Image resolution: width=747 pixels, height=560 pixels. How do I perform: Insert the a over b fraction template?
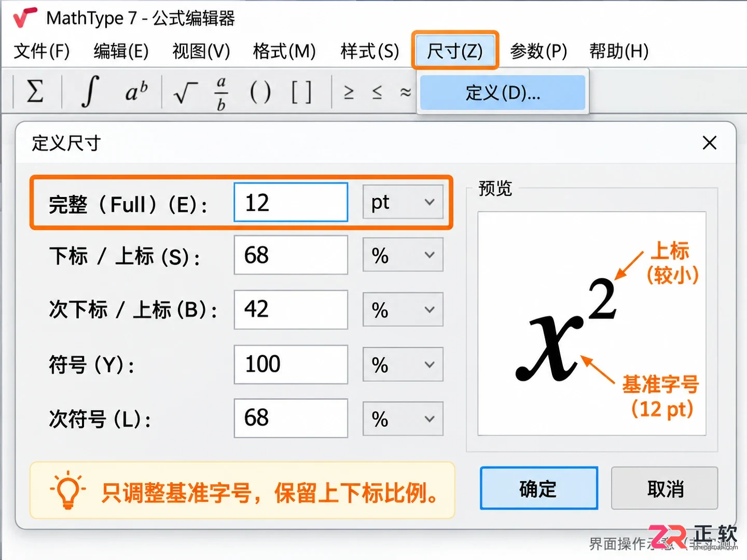click(x=222, y=93)
